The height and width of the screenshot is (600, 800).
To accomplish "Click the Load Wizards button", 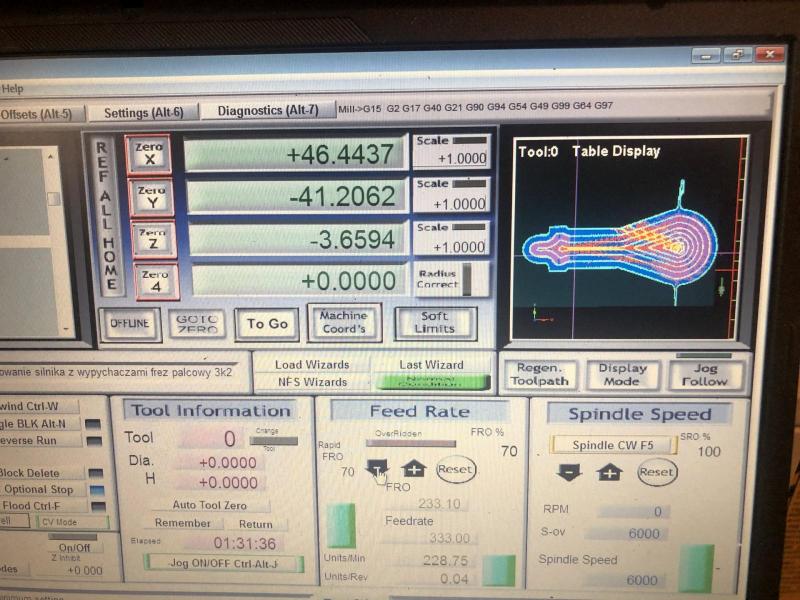I will [312, 365].
